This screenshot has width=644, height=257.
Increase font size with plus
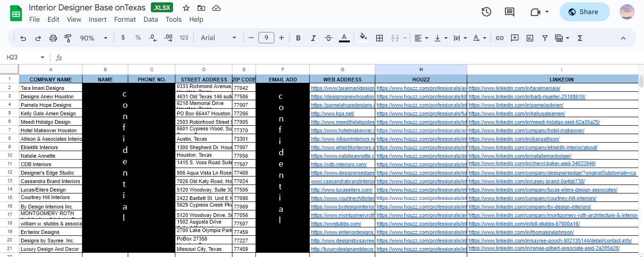(281, 38)
